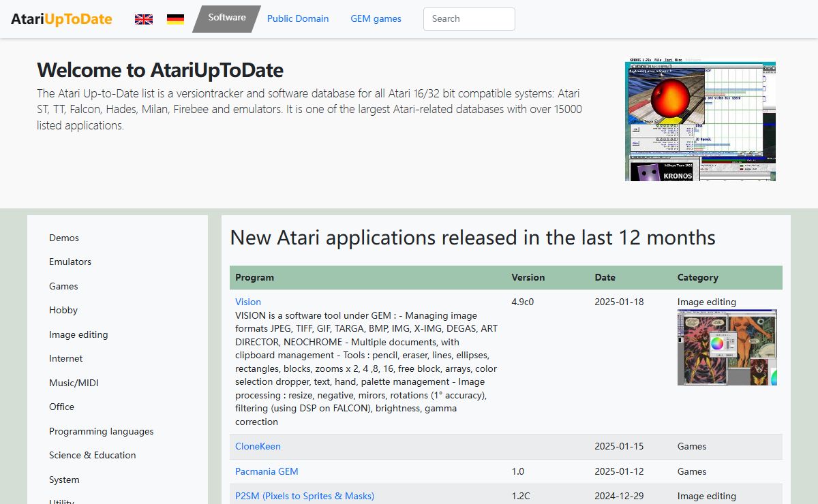Open the Internet category

pos(65,358)
